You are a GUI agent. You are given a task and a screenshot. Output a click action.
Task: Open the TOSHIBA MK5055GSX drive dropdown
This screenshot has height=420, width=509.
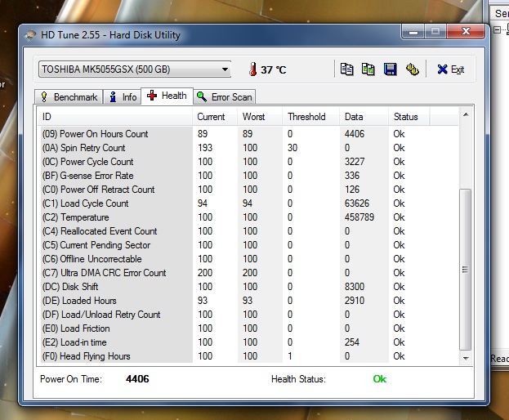(x=135, y=69)
